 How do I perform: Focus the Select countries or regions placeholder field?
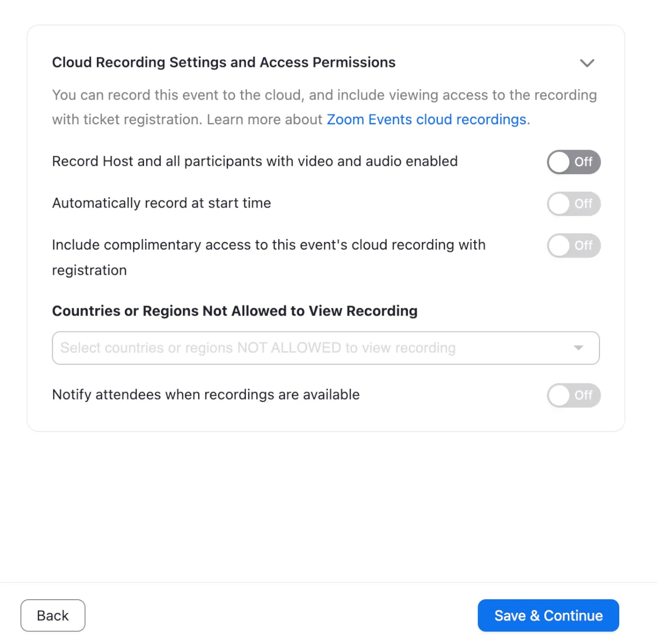257,348
